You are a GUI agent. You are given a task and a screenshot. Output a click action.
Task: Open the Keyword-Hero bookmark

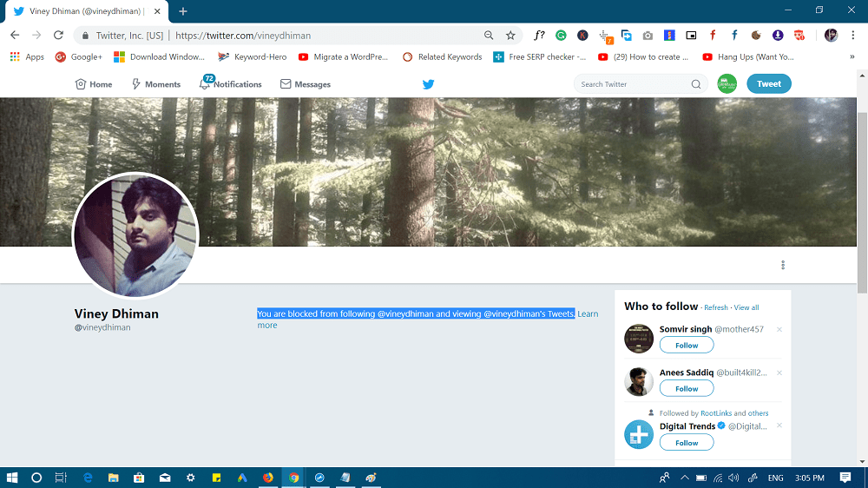coord(253,56)
